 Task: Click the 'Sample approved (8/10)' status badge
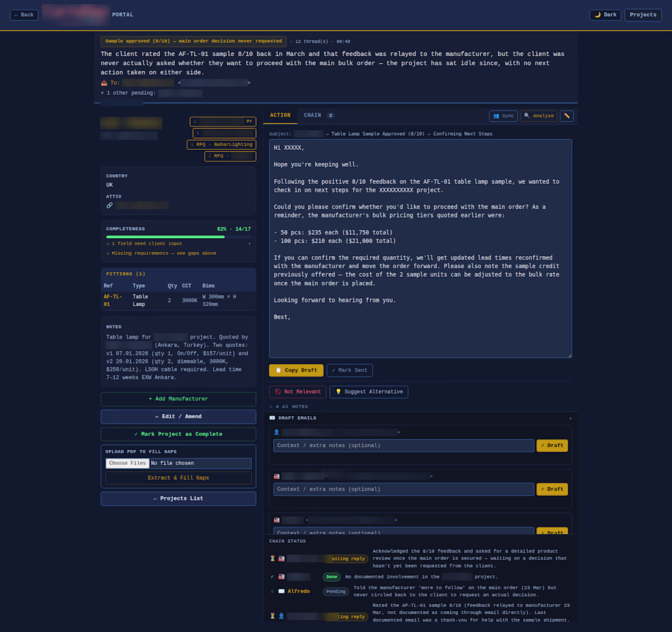(193, 41)
